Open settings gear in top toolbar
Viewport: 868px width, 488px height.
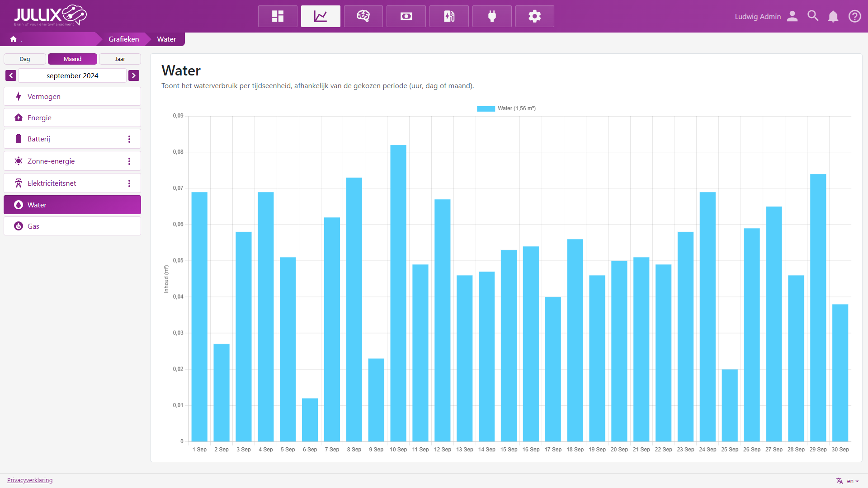pyautogui.click(x=534, y=16)
